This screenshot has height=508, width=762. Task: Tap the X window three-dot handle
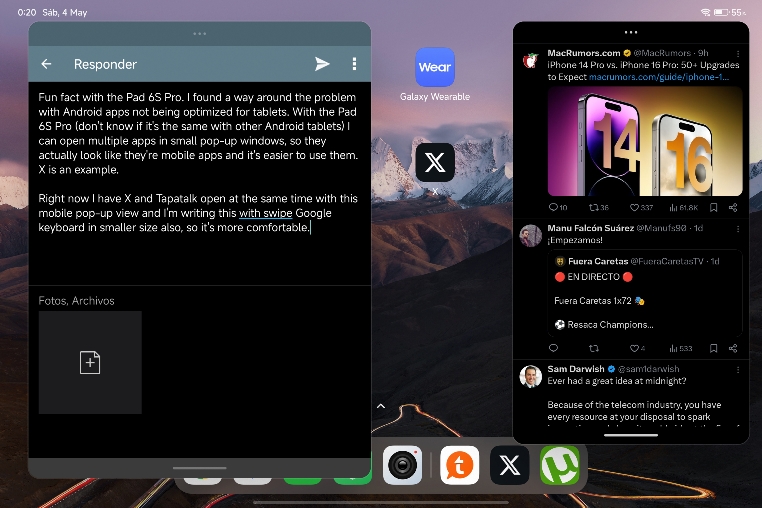tap(631, 32)
